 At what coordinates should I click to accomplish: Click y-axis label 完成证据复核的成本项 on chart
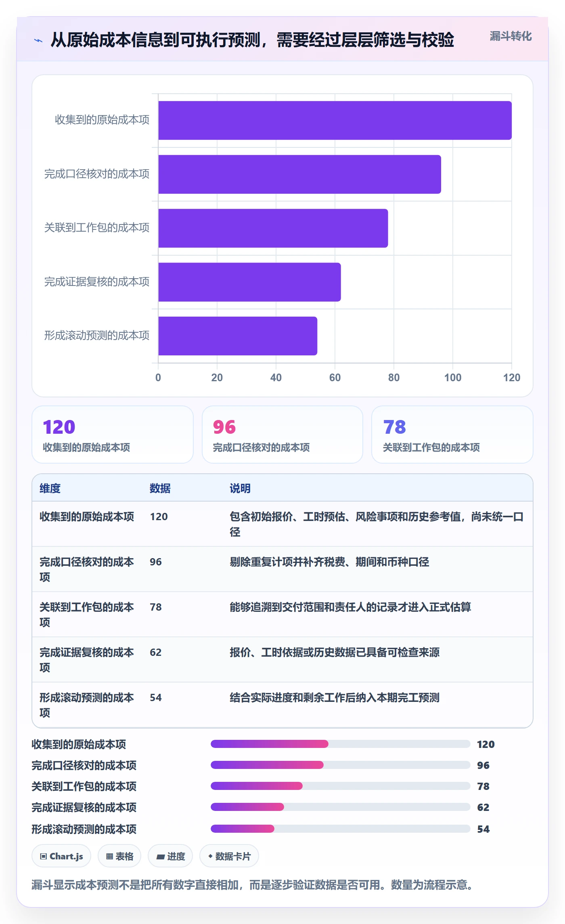(97, 281)
